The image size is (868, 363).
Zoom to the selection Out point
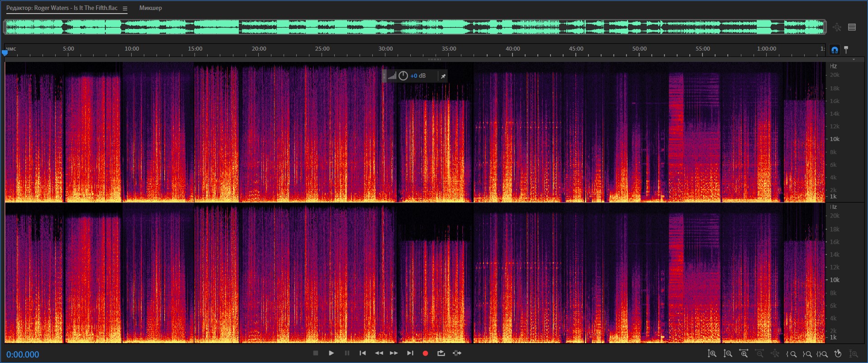[807, 354]
